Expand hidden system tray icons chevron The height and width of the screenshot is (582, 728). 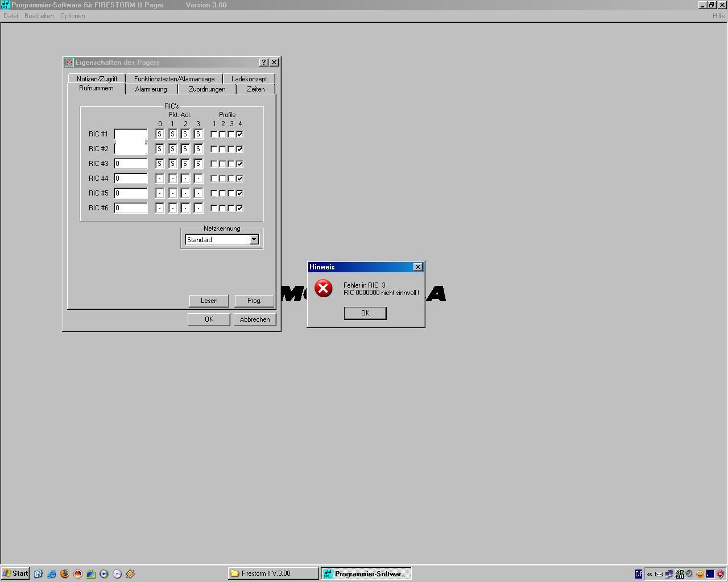(x=650, y=574)
